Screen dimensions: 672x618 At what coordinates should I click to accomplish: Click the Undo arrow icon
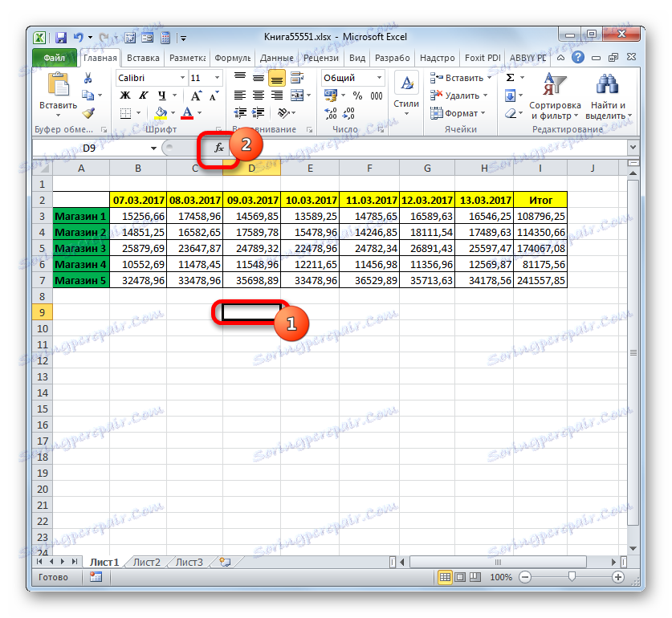pos(78,38)
